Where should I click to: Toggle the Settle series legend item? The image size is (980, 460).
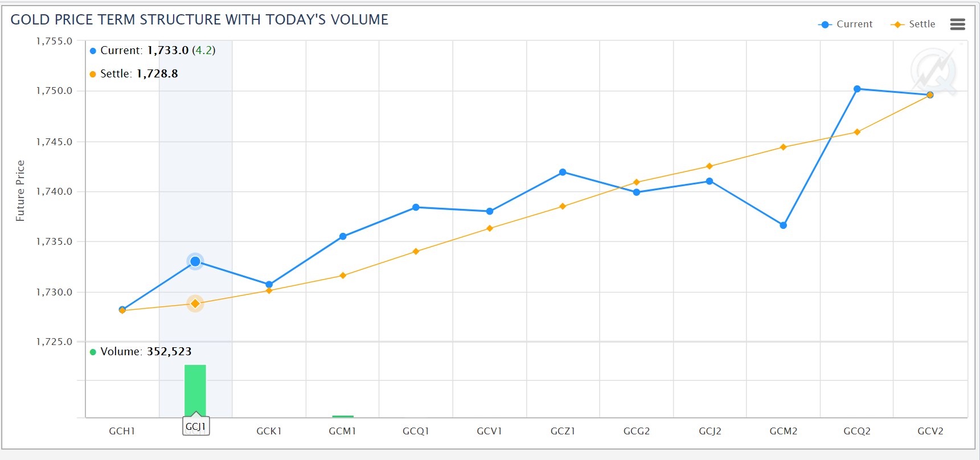point(913,24)
